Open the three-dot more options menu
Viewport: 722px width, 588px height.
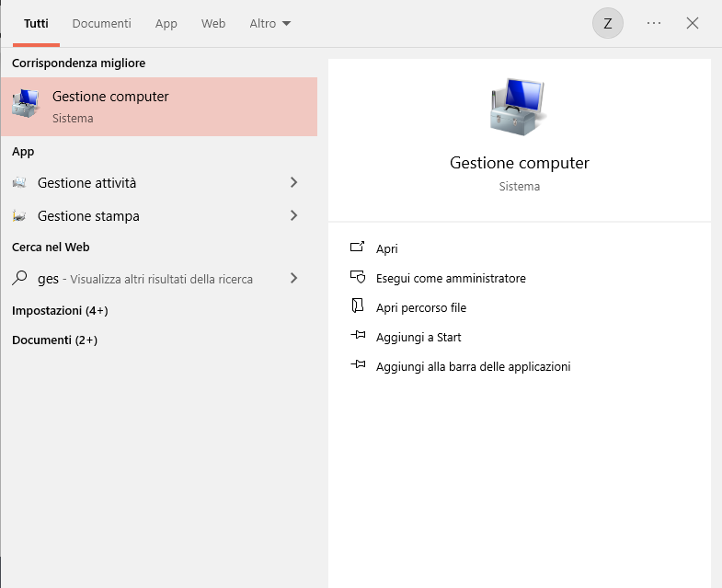coord(654,24)
